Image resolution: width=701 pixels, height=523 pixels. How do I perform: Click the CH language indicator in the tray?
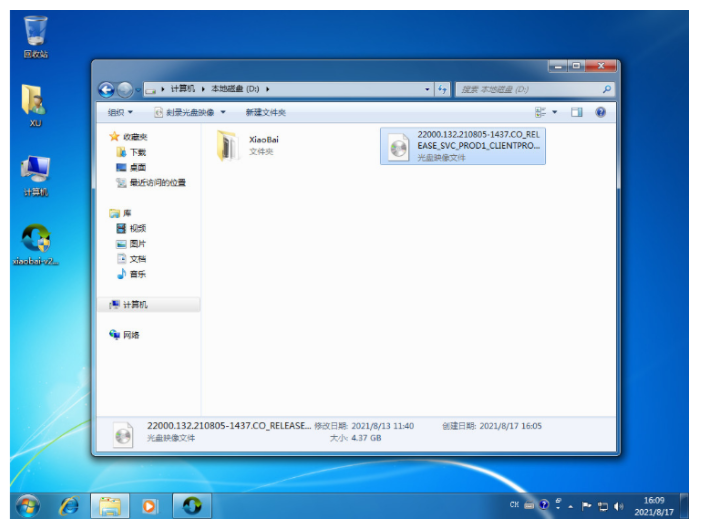pyautogui.click(x=514, y=505)
